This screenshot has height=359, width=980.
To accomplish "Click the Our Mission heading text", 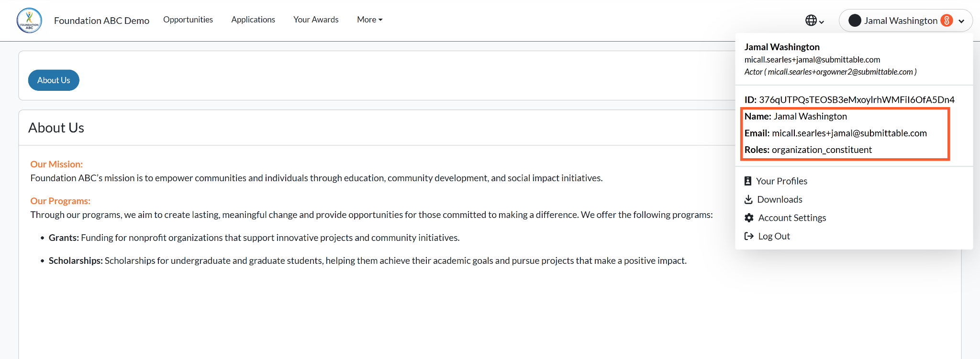I will tap(56, 164).
